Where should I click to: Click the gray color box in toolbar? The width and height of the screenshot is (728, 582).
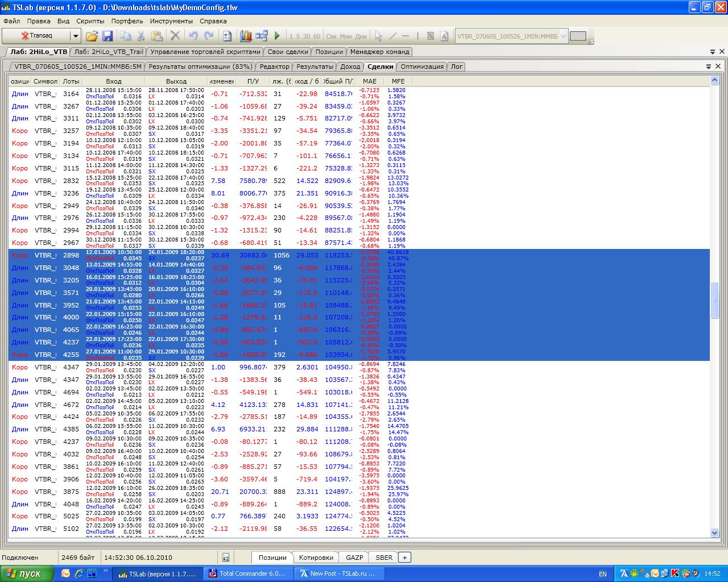[578, 36]
